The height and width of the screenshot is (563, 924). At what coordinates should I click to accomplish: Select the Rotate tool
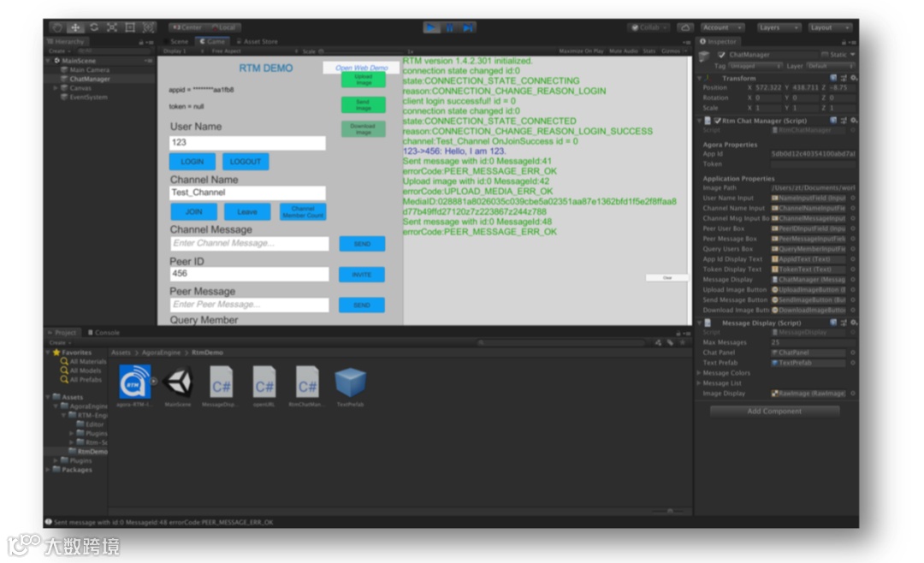tap(94, 27)
